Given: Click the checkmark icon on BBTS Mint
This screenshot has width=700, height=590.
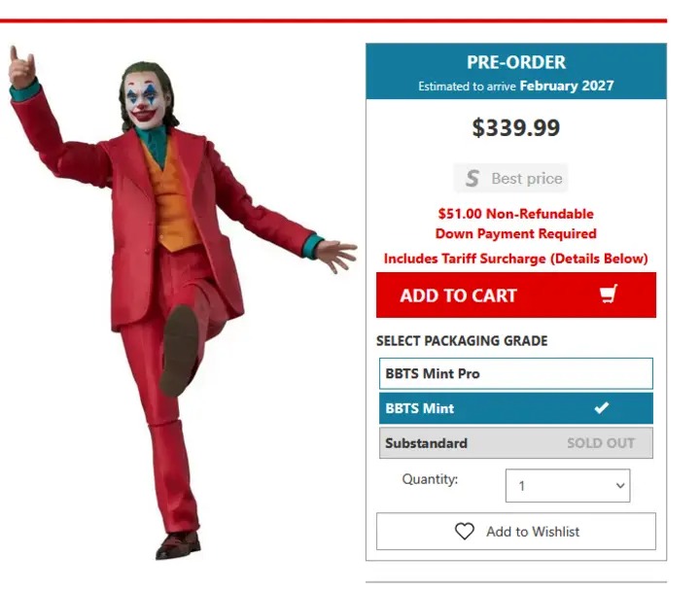Looking at the screenshot, I should point(602,407).
